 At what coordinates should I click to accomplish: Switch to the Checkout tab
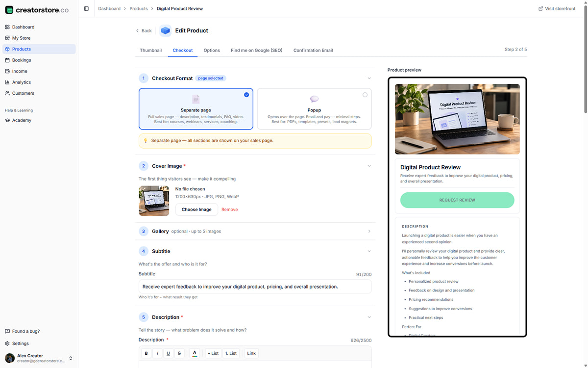tap(183, 50)
